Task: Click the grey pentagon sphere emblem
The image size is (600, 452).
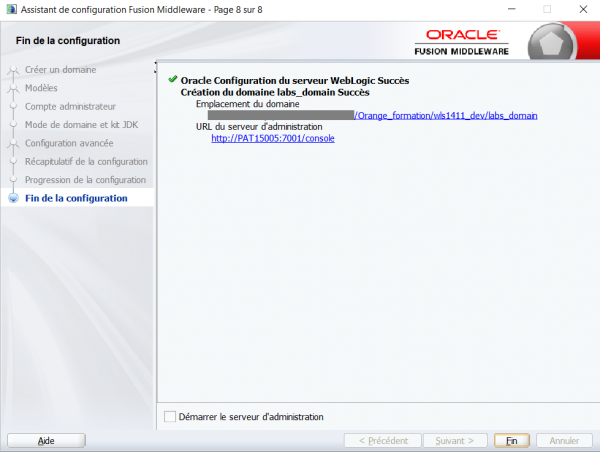Action: [x=551, y=43]
